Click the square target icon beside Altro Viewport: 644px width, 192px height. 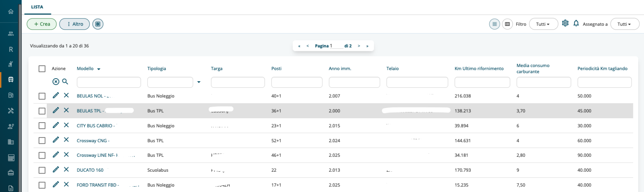click(x=98, y=24)
